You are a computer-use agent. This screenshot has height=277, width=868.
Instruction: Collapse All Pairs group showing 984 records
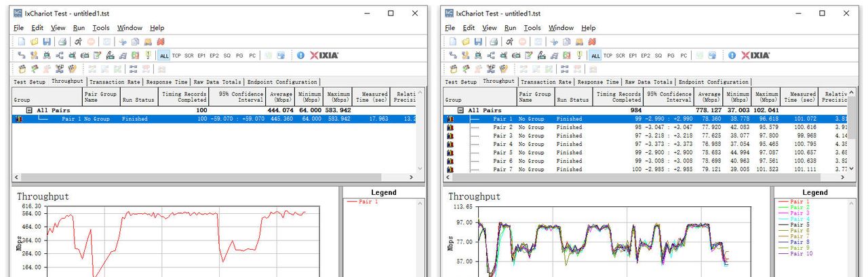click(x=461, y=110)
